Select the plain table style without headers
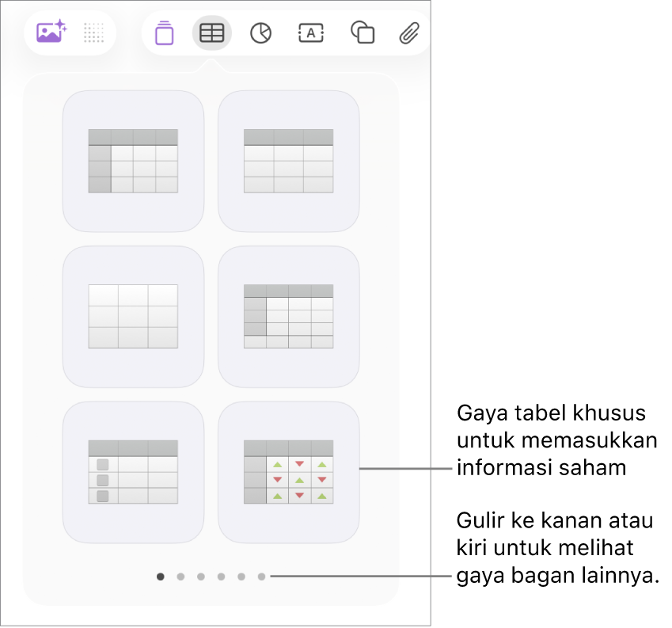This screenshot has height=628, width=672. point(133,316)
